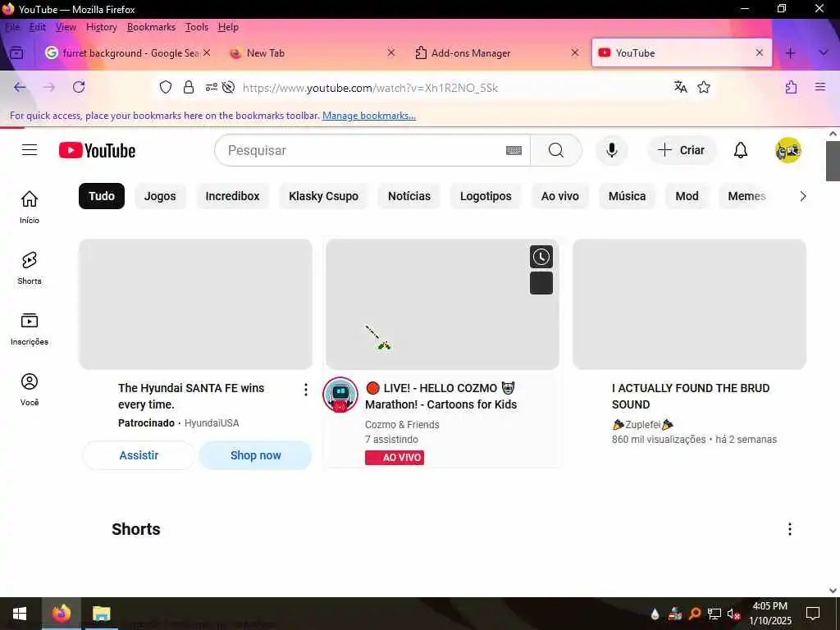The image size is (840, 630).
Task: Show more category chips with right arrow
Action: point(802,196)
